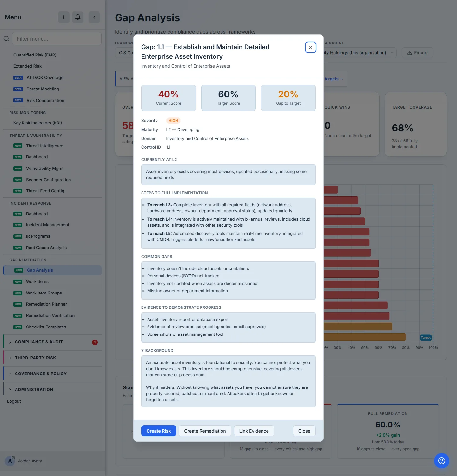This screenshot has width=457, height=476.
Task: Open Dashboard under Incident Response
Action: point(37,214)
